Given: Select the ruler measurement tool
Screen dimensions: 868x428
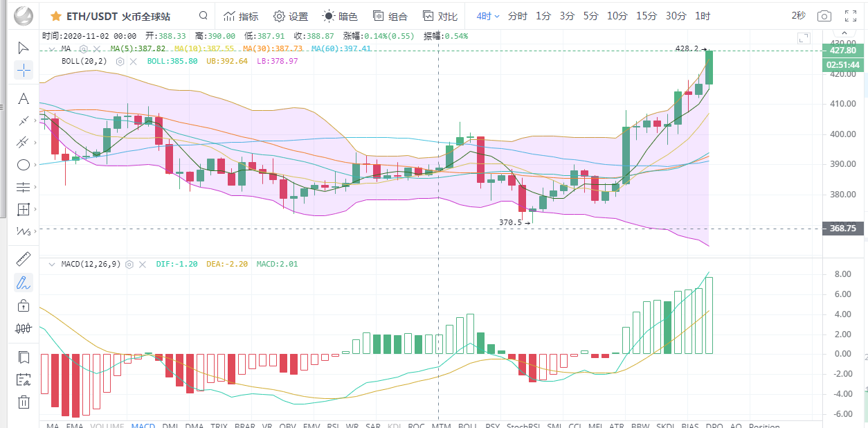Looking at the screenshot, I should 24,259.
